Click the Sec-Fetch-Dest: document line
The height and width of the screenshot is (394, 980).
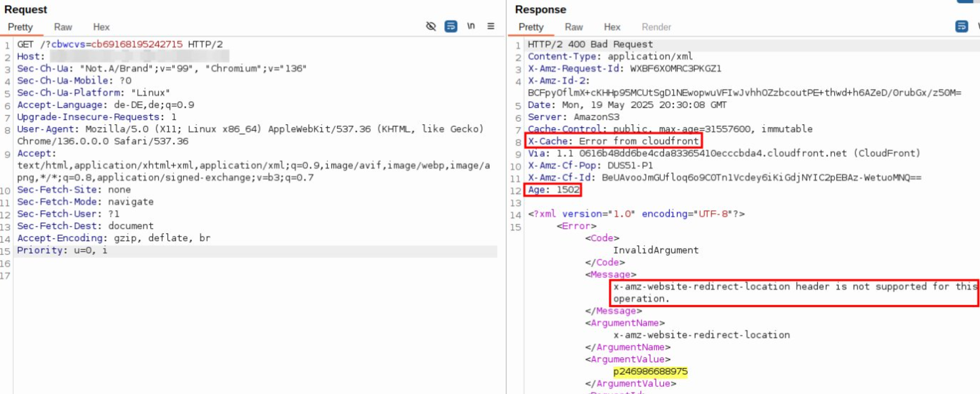coord(85,226)
